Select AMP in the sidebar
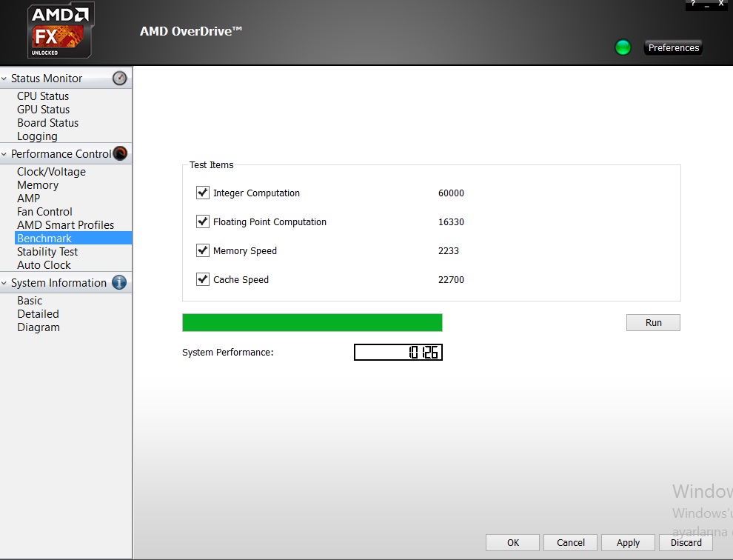This screenshot has width=733, height=560. point(29,199)
